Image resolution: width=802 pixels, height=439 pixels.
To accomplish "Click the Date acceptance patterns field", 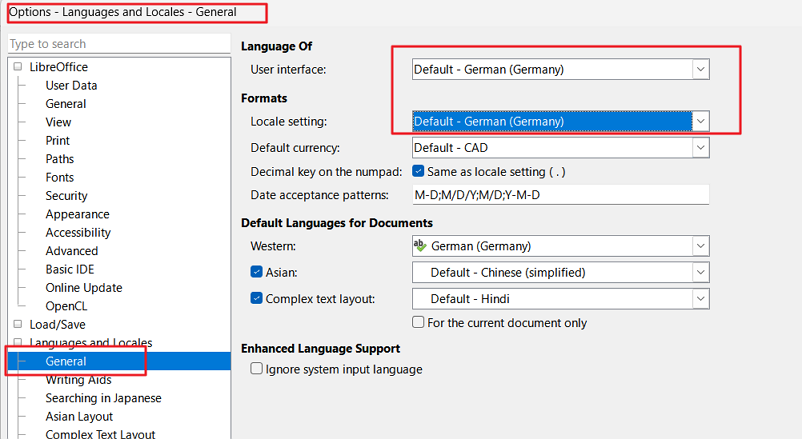I will [x=561, y=195].
